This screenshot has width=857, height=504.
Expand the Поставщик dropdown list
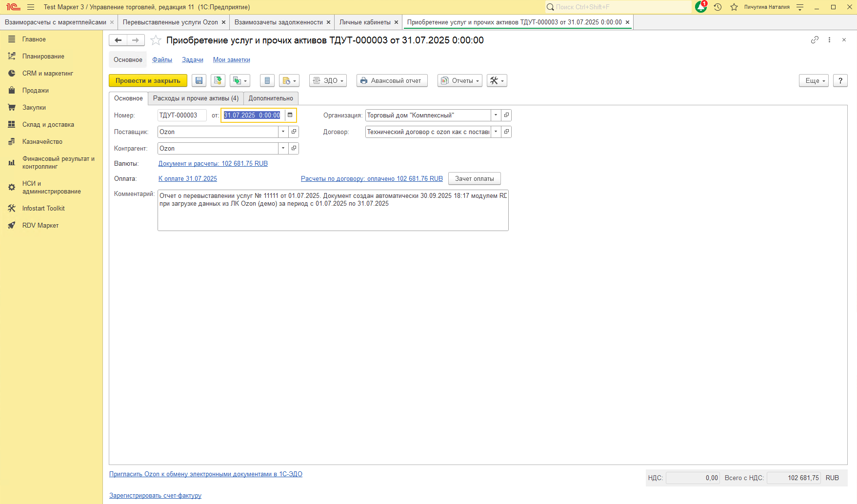(x=283, y=132)
